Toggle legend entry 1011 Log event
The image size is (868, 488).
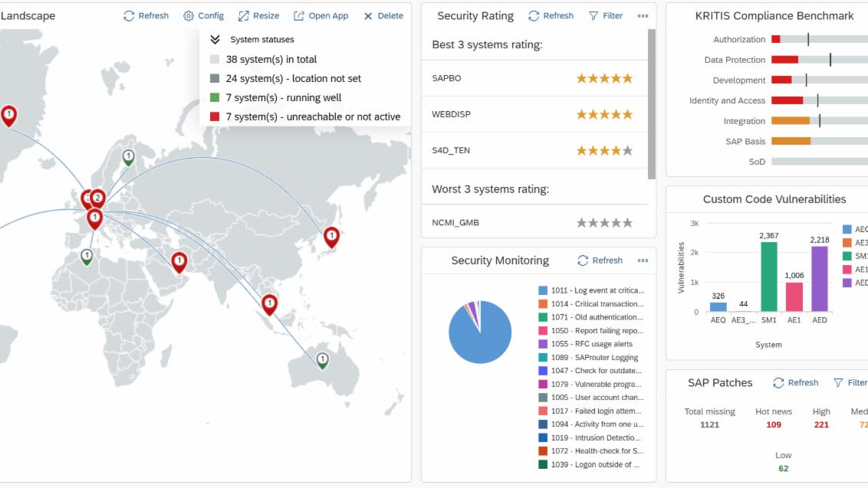point(591,291)
